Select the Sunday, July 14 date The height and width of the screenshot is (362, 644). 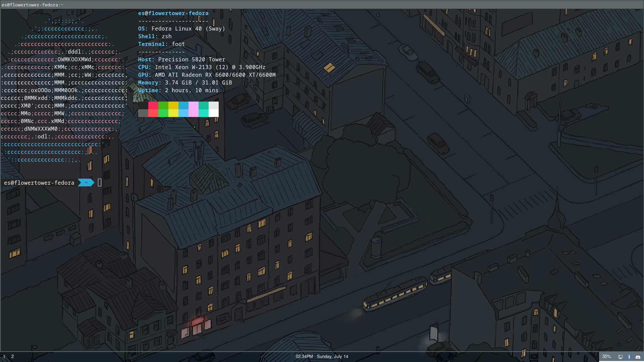coord(332,357)
